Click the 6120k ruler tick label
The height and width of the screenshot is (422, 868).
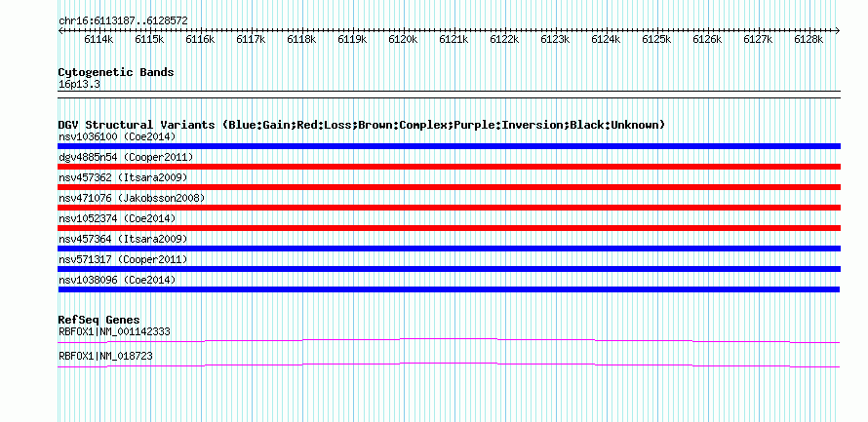[403, 40]
